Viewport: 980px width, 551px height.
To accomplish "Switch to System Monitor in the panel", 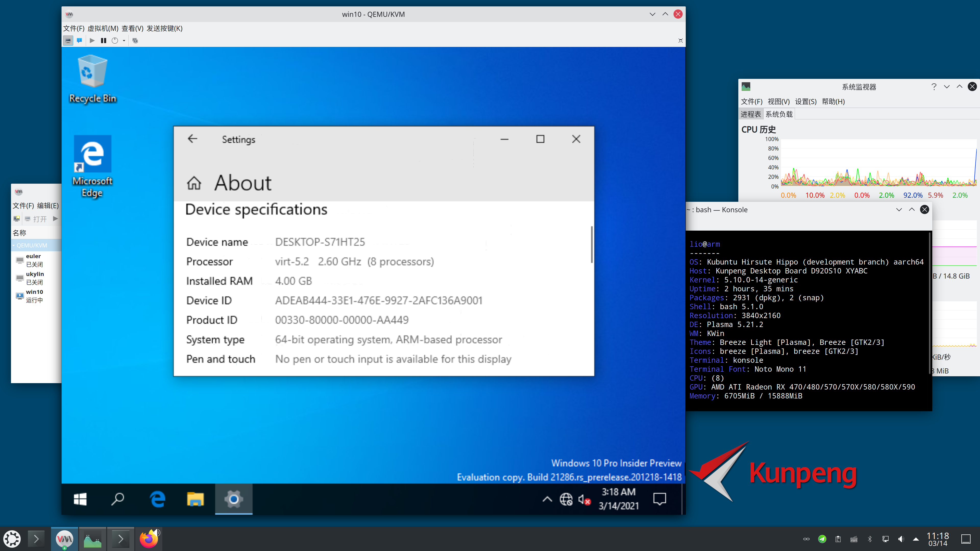I will (x=92, y=539).
